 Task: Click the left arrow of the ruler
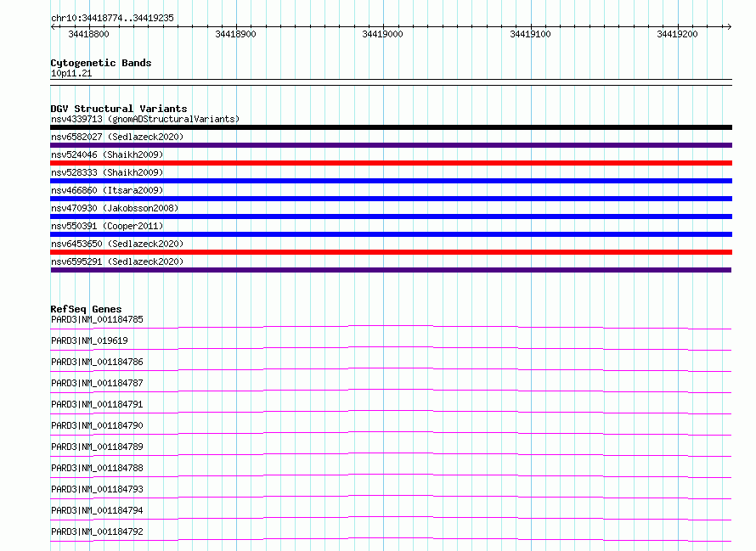[x=53, y=26]
